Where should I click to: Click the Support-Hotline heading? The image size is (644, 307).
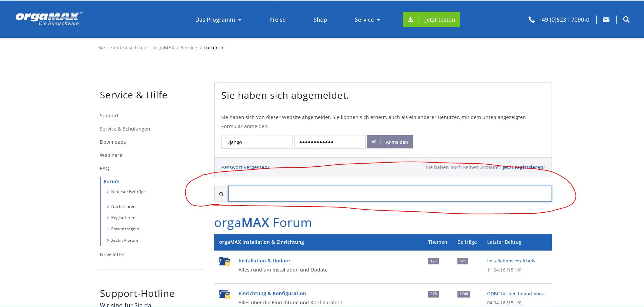click(137, 293)
